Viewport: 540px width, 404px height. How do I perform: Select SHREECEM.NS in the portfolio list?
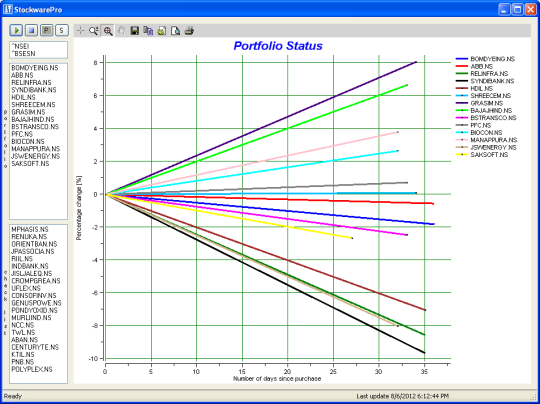coord(33,105)
